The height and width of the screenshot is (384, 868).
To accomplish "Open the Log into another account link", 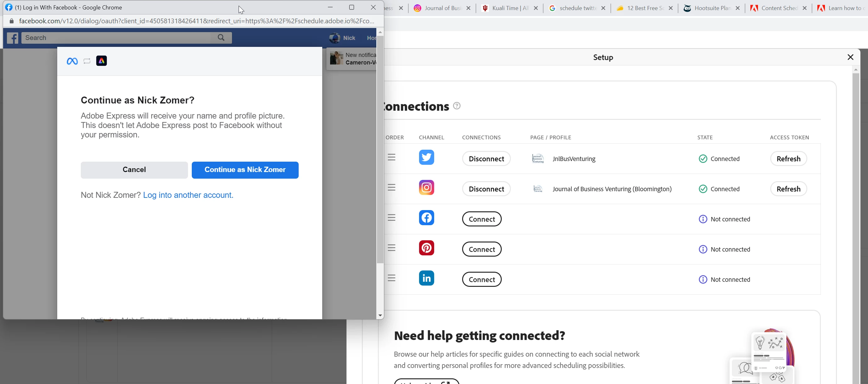I will (x=188, y=195).
